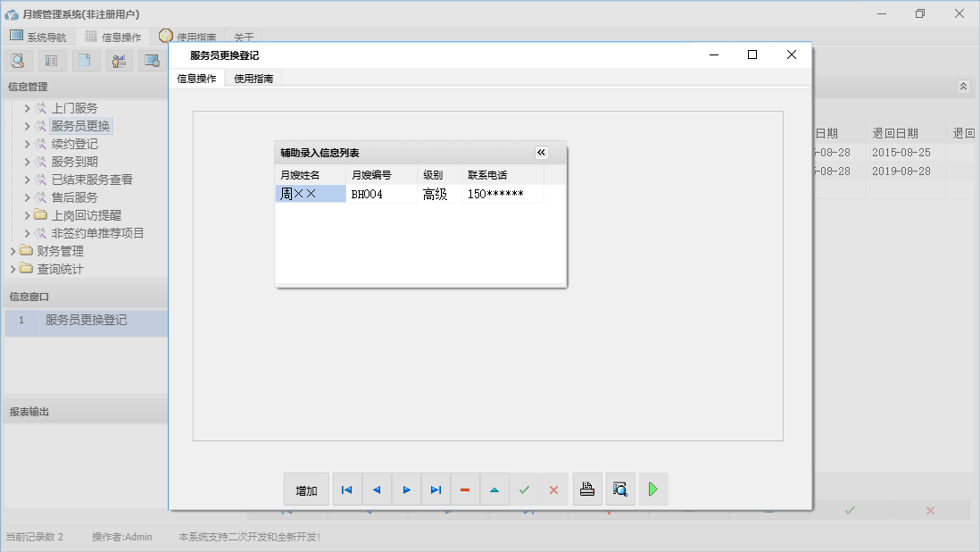Screen dimensions: 980x552
Task: Go to last record in dialog
Action: [436, 489]
